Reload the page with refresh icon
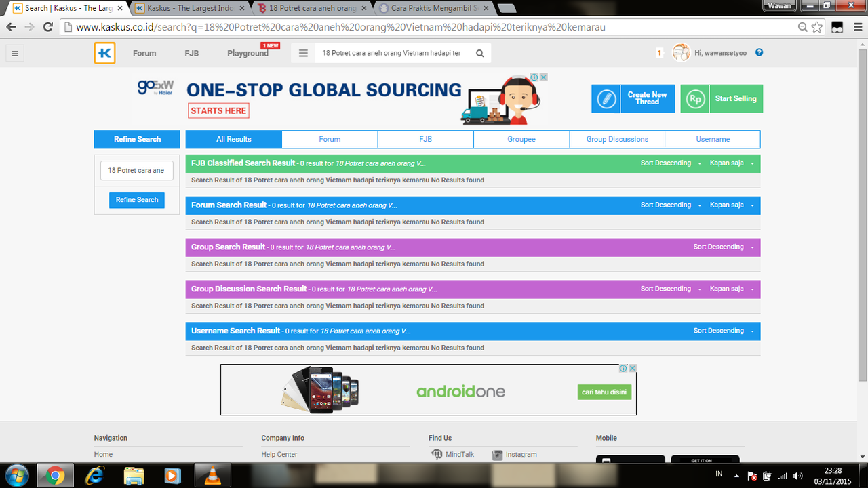 point(48,27)
